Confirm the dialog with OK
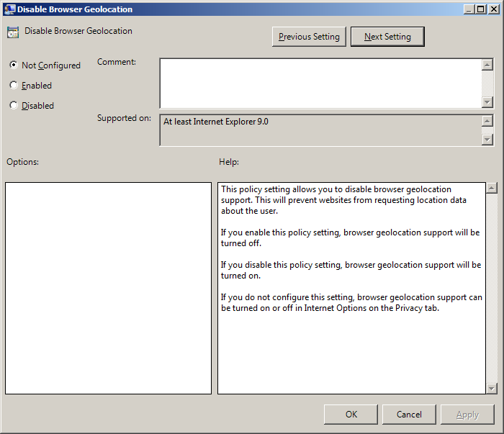This screenshot has width=504, height=434. click(x=351, y=414)
